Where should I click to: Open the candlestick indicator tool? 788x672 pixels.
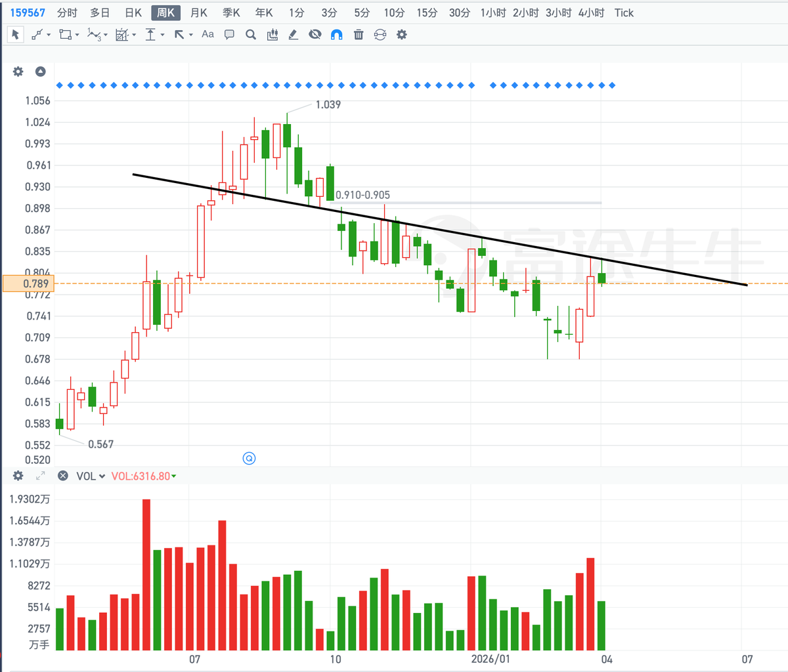coord(273,34)
